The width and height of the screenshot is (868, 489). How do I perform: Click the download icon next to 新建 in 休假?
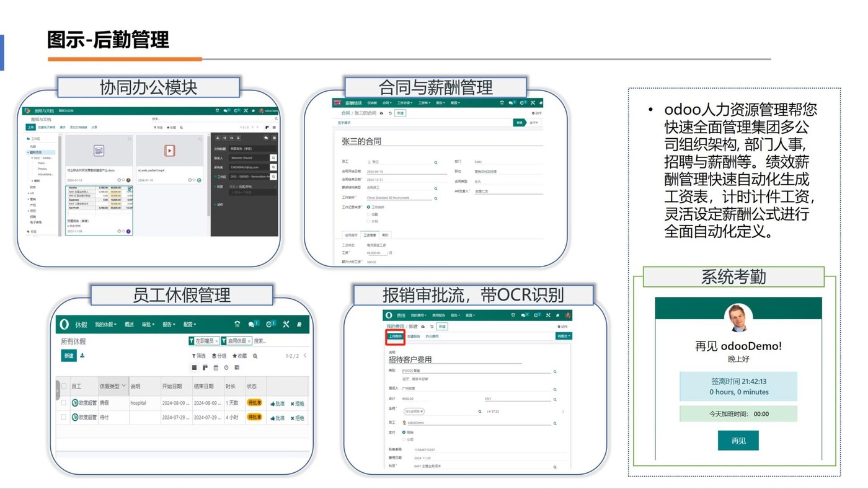pos(82,356)
